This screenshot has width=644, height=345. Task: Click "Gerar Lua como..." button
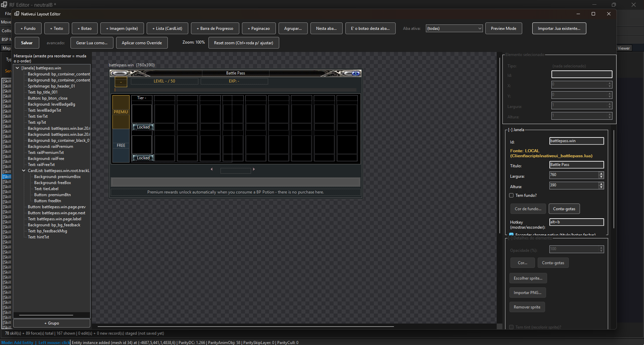click(x=92, y=43)
